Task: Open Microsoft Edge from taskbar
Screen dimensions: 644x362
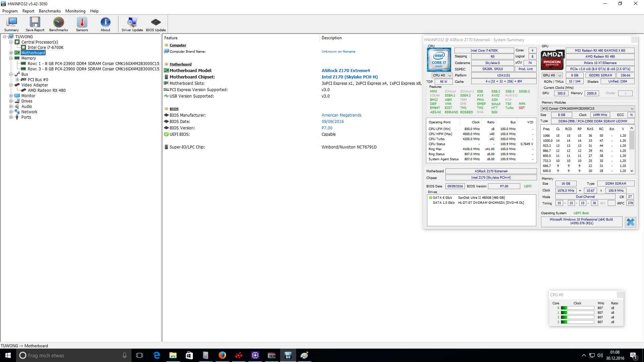Action: (157, 355)
